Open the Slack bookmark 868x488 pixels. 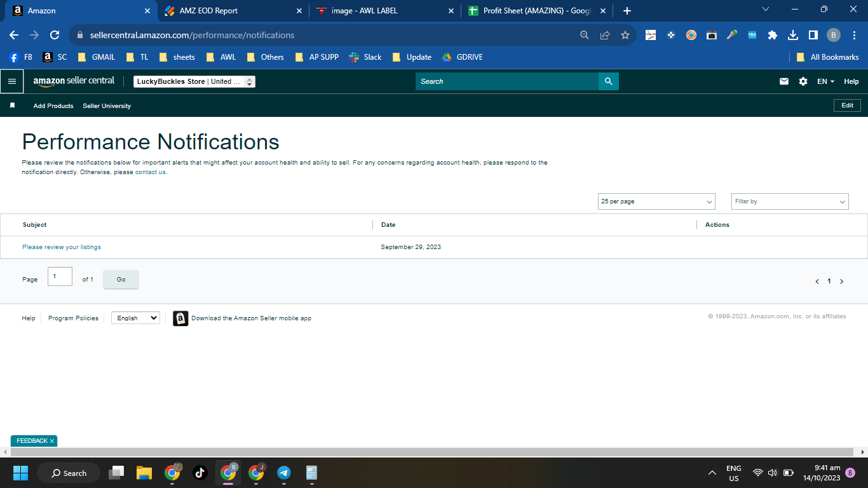point(365,57)
